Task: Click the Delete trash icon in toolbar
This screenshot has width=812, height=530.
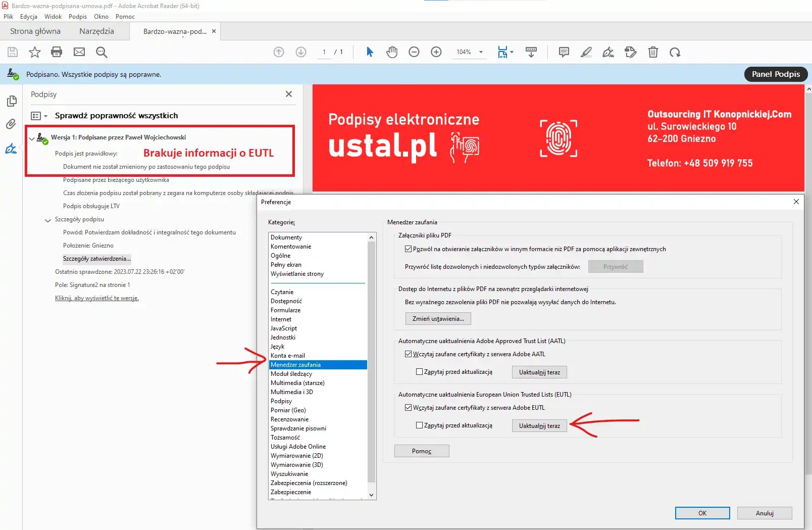Action: (x=653, y=52)
